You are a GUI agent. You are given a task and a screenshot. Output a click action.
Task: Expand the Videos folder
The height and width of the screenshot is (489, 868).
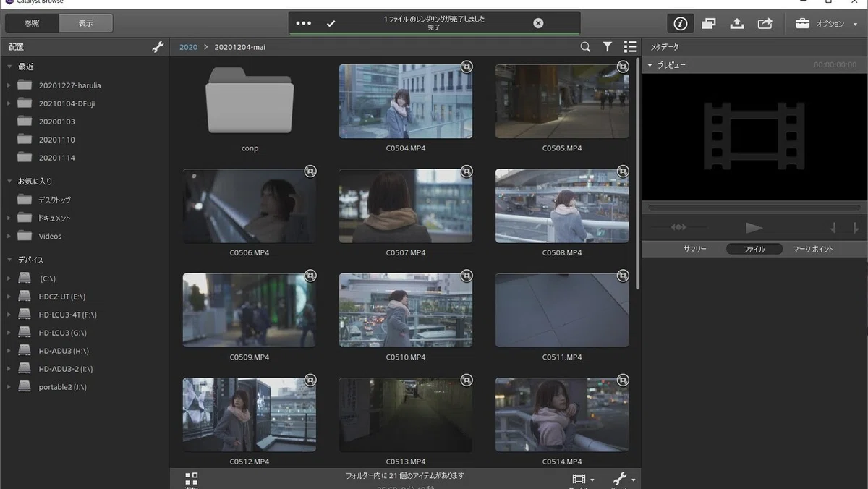coord(9,236)
